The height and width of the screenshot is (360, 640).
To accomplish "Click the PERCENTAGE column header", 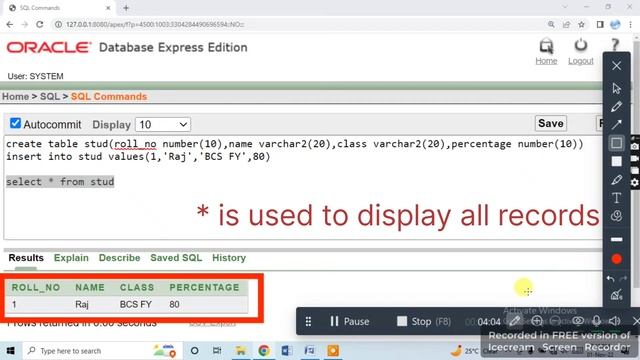I will pos(204,287).
